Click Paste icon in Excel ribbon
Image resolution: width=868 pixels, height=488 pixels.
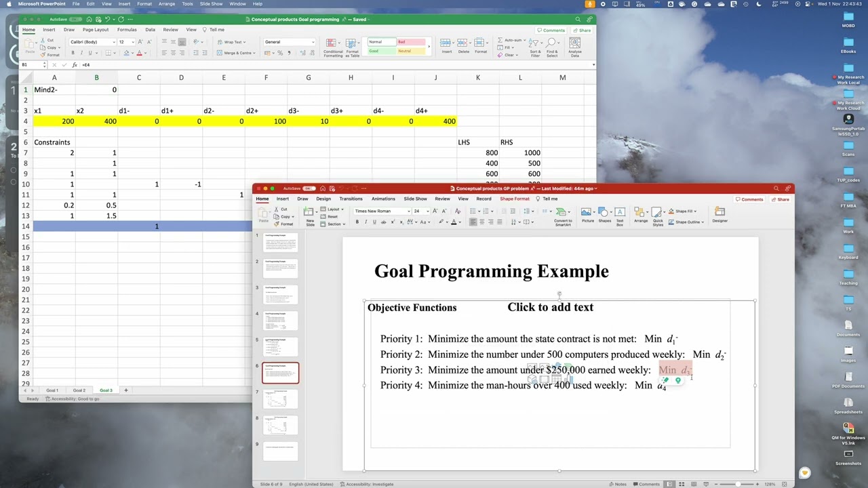click(30, 43)
